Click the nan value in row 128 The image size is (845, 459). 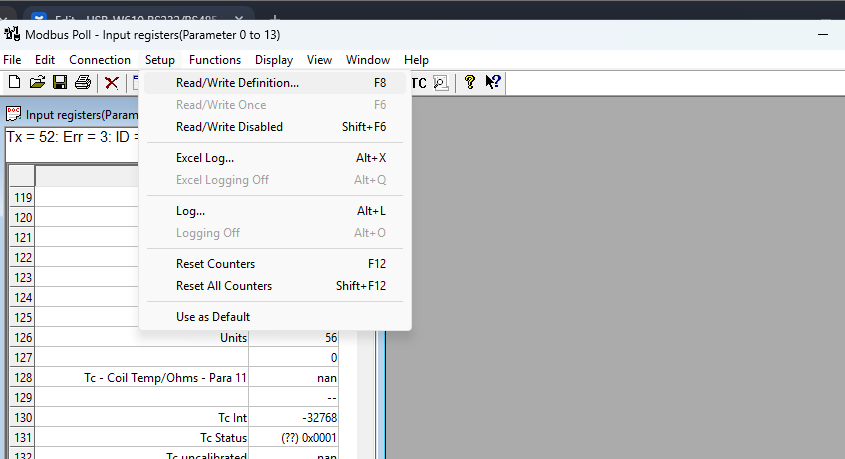tap(294, 378)
